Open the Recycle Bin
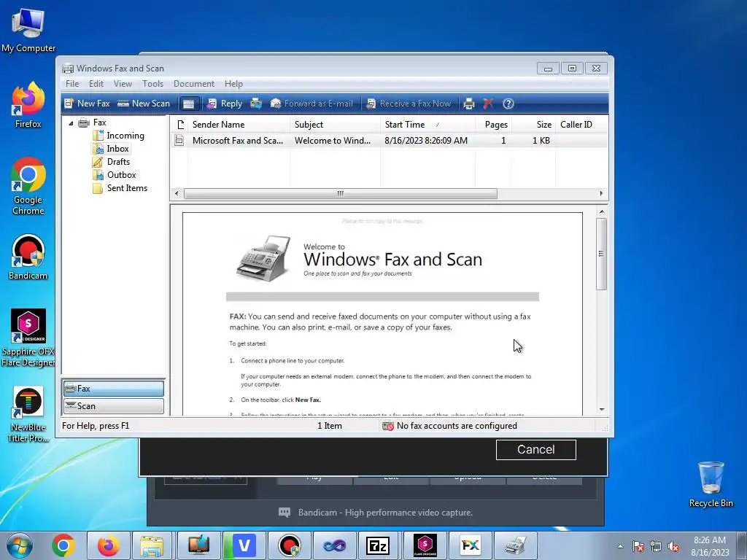The image size is (747, 560). click(711, 485)
